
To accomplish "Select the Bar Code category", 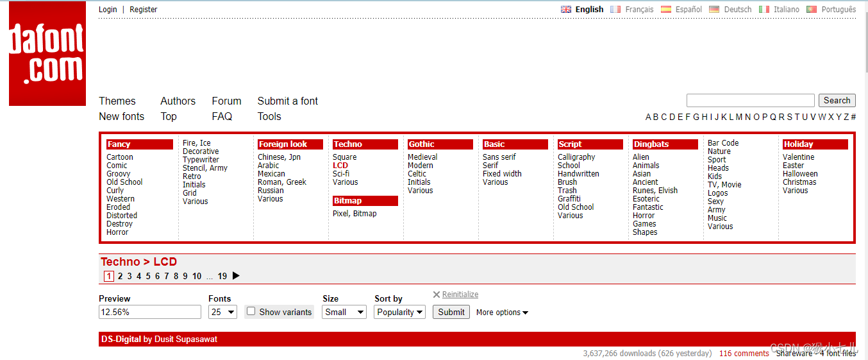I will 723,143.
